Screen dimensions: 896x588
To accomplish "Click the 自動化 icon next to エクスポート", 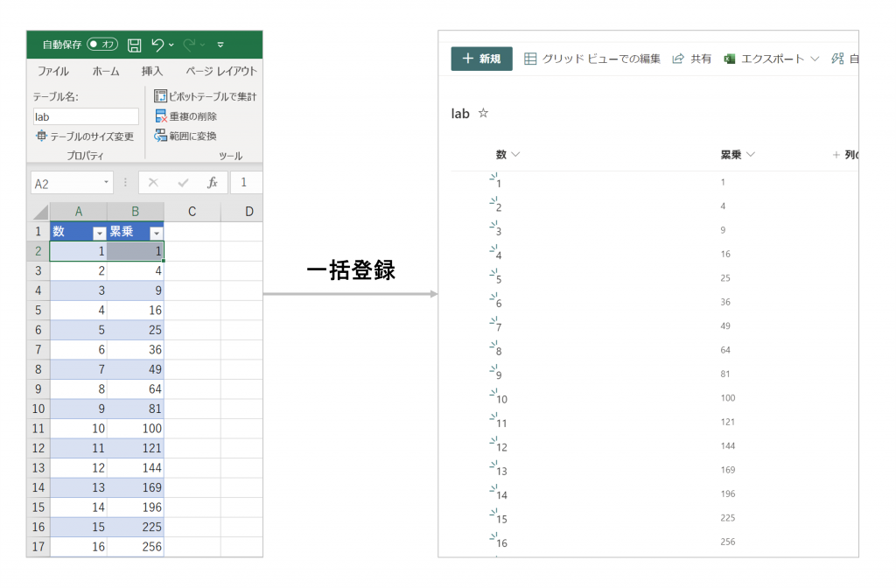I will click(x=837, y=59).
